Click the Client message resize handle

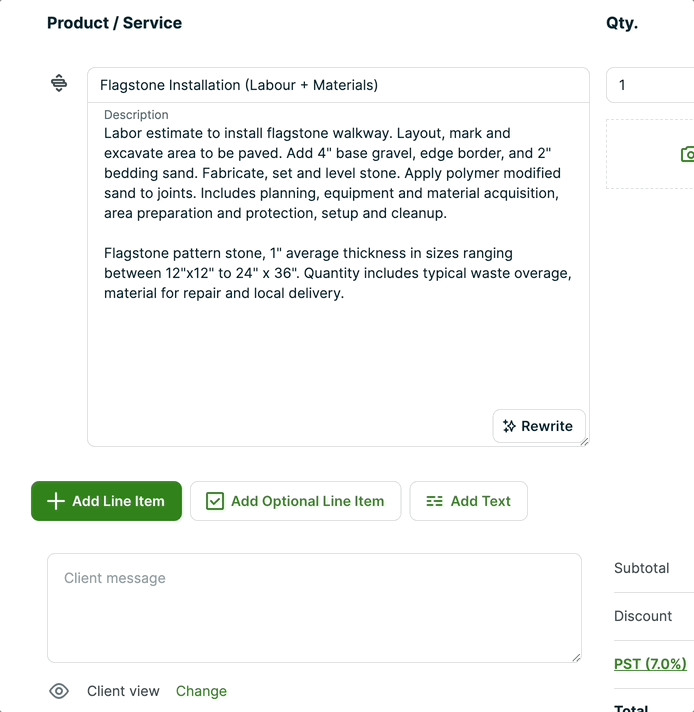(576, 657)
